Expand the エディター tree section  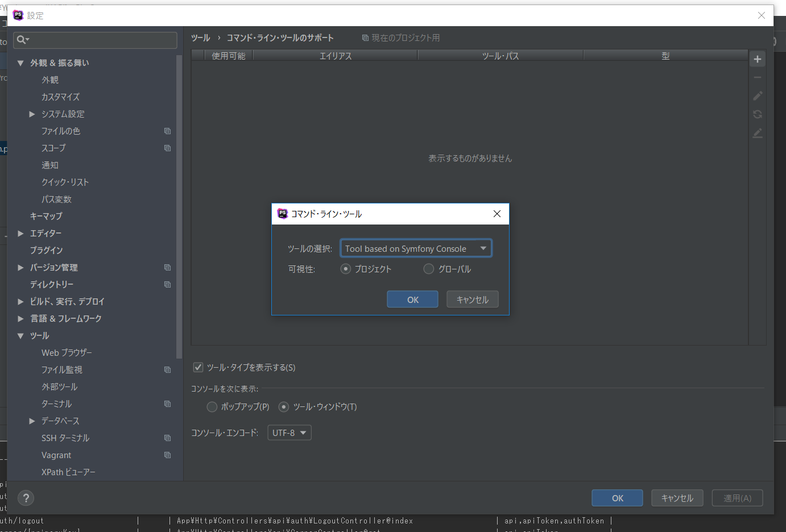pos(20,234)
